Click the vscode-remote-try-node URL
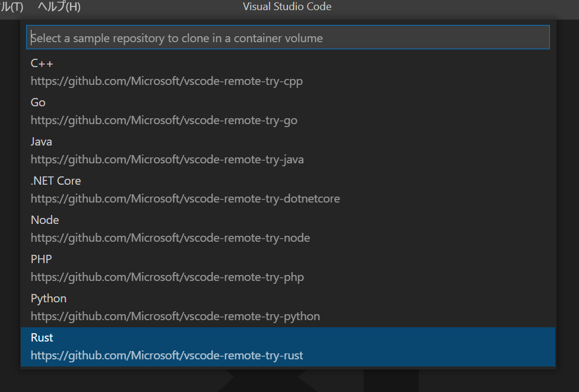The width and height of the screenshot is (579, 392). (x=170, y=238)
